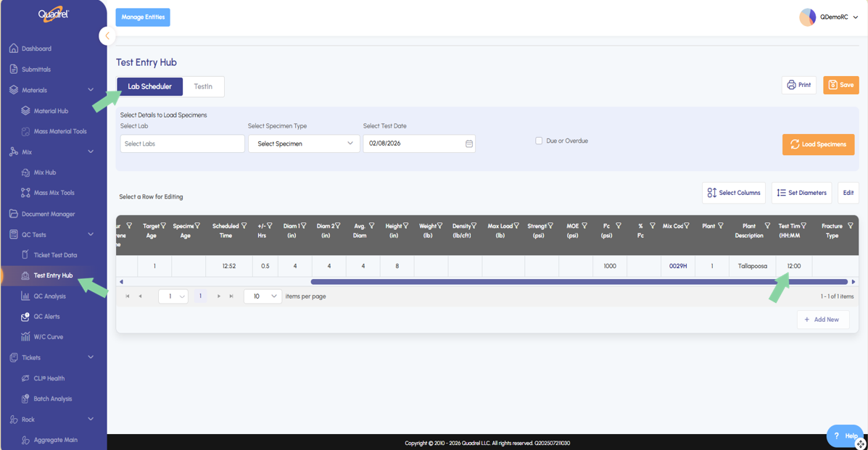Filter the Target Age column
The width and height of the screenshot is (868, 450).
pyautogui.click(x=163, y=226)
